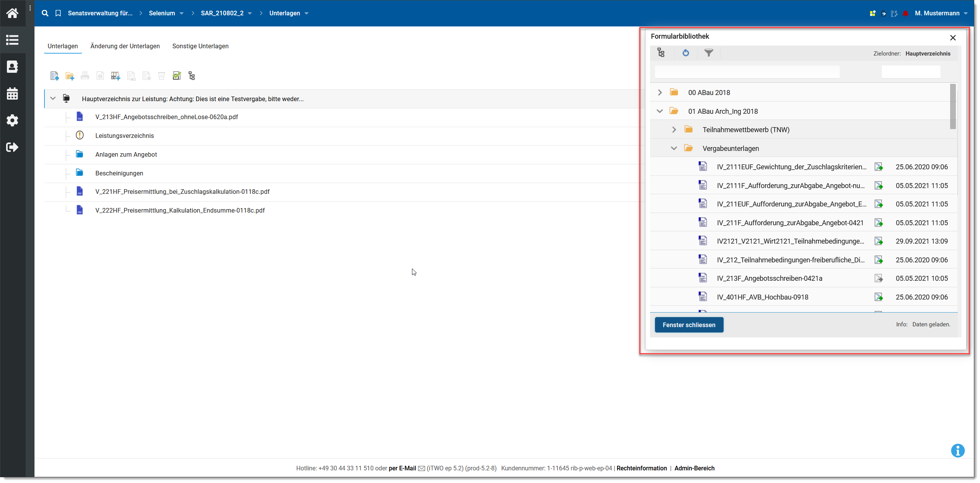Open the home icon in the sidebar

[12, 13]
